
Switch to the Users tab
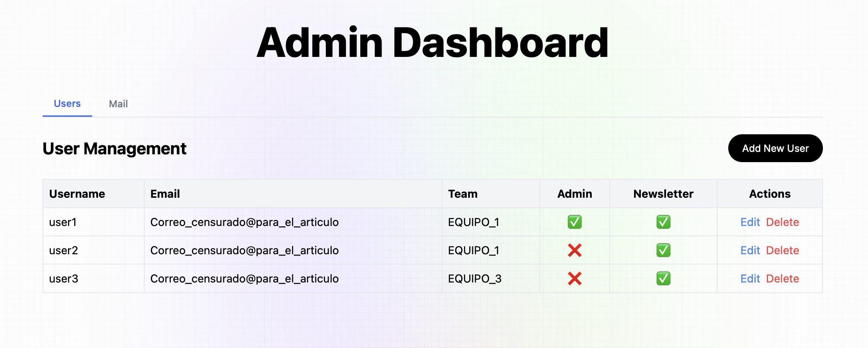[x=67, y=104]
